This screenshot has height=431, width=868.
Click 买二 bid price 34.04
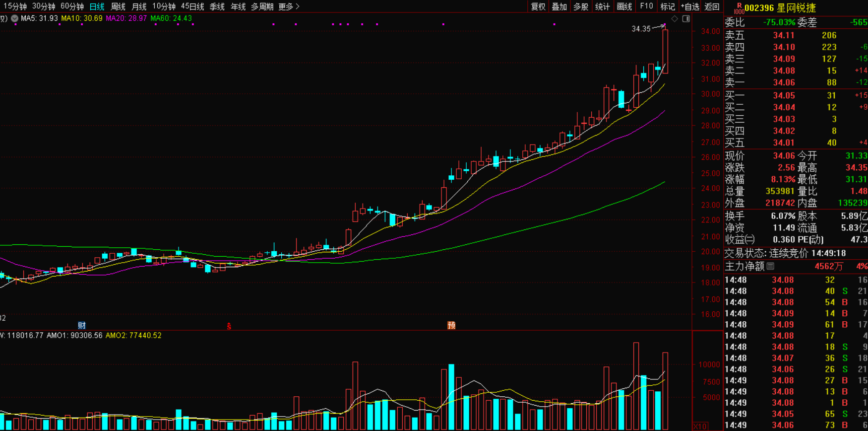pos(784,107)
